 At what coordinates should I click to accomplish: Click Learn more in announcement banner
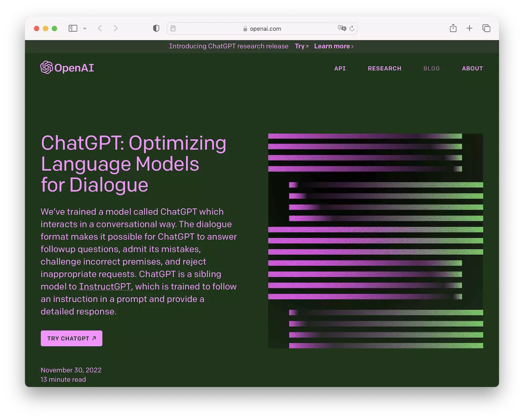334,46
